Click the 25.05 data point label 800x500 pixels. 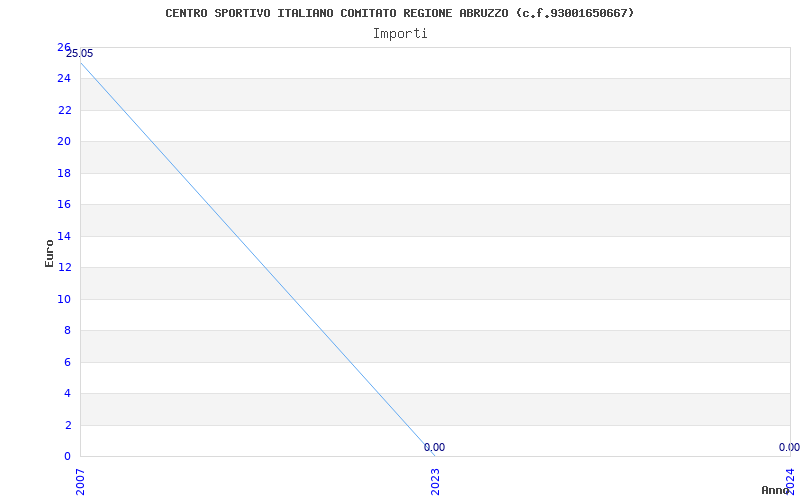(x=80, y=54)
